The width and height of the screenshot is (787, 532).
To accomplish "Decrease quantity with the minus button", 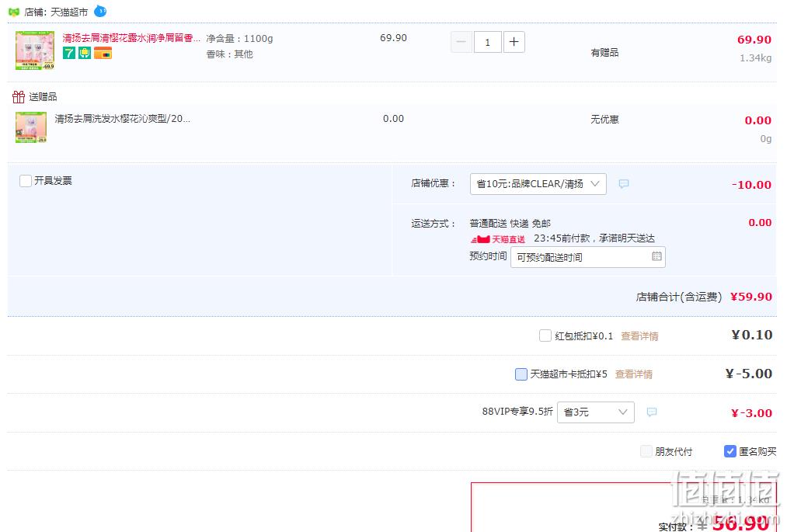I will pos(461,42).
